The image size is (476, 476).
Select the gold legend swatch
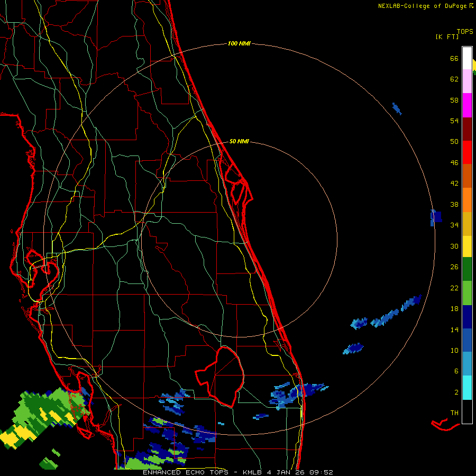coord(467,224)
